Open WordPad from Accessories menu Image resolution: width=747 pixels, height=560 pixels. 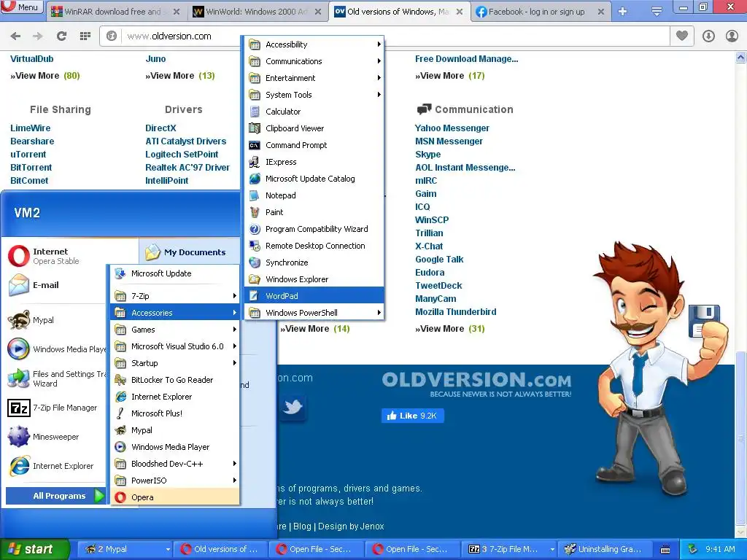tap(314, 296)
